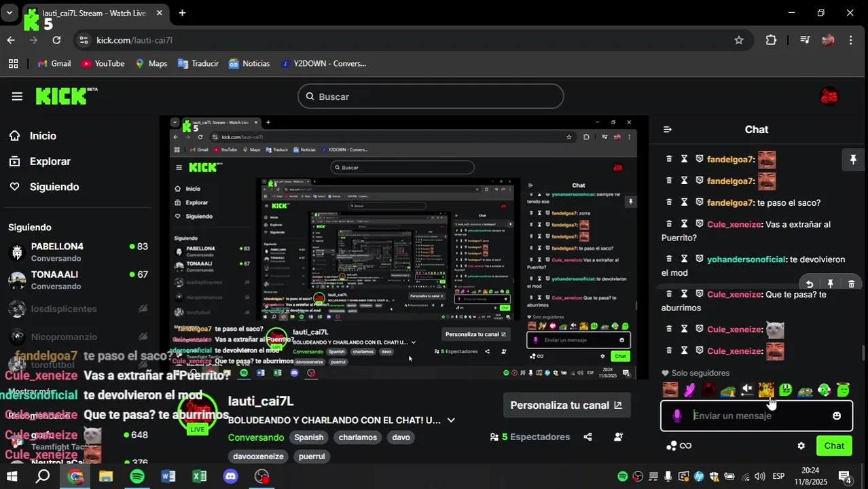Click the pinned message pin icon in the chat header

(853, 160)
